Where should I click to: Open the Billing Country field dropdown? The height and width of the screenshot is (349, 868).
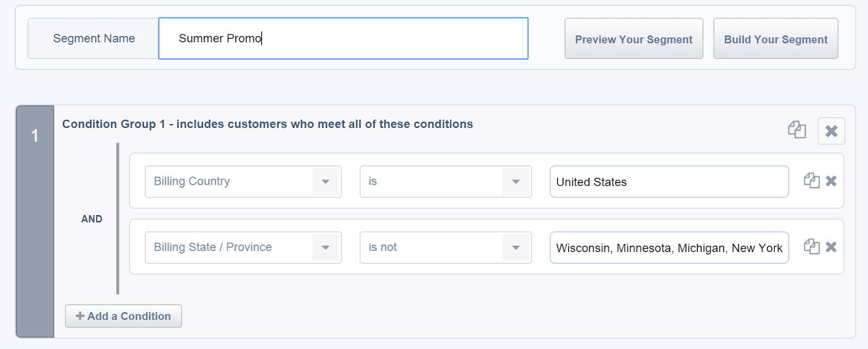[243, 182]
